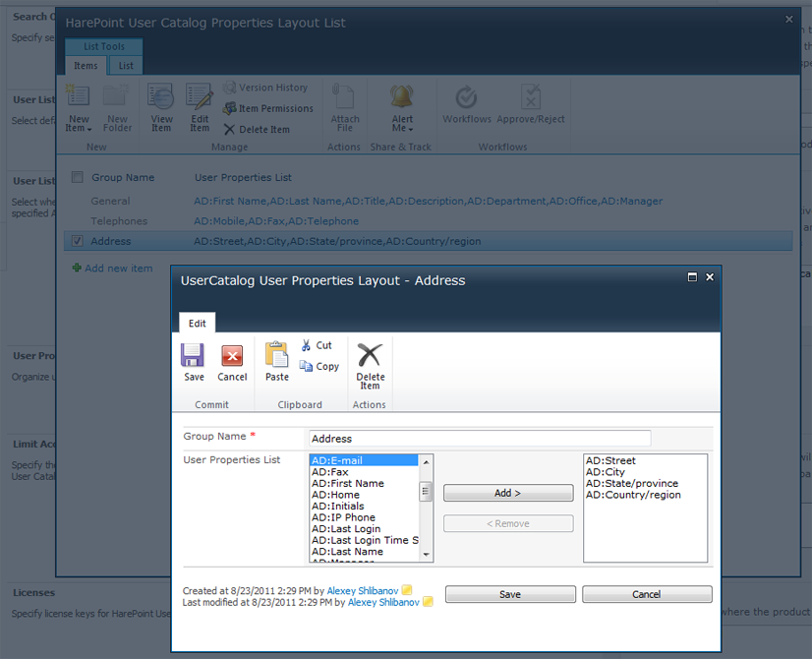Select AD:Fax in available properties
Screen dimensions: 812x659
tap(364, 472)
